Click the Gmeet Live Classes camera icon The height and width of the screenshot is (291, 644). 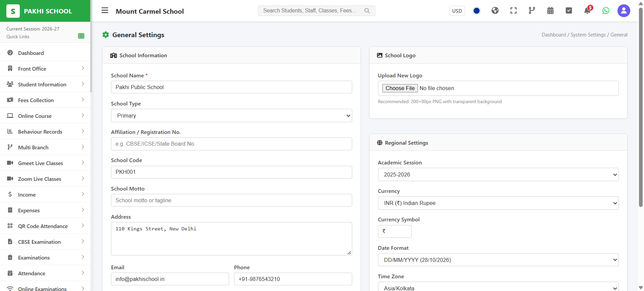click(10, 163)
